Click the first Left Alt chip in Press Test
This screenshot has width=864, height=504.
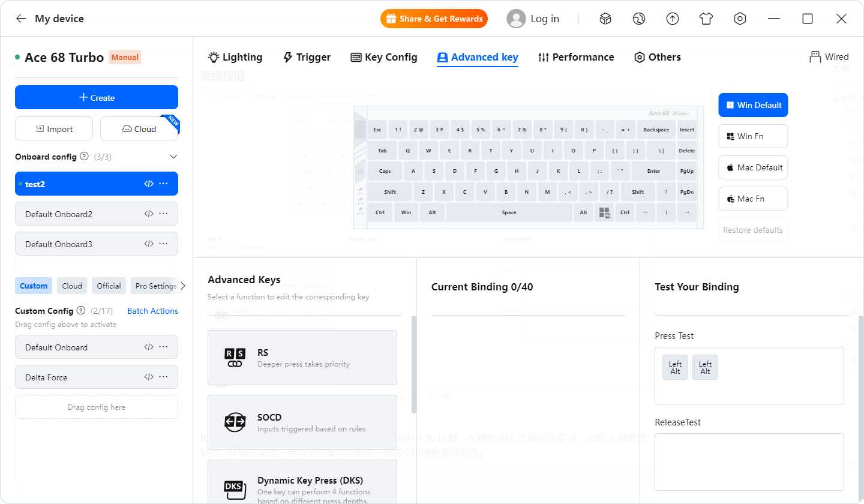point(675,367)
